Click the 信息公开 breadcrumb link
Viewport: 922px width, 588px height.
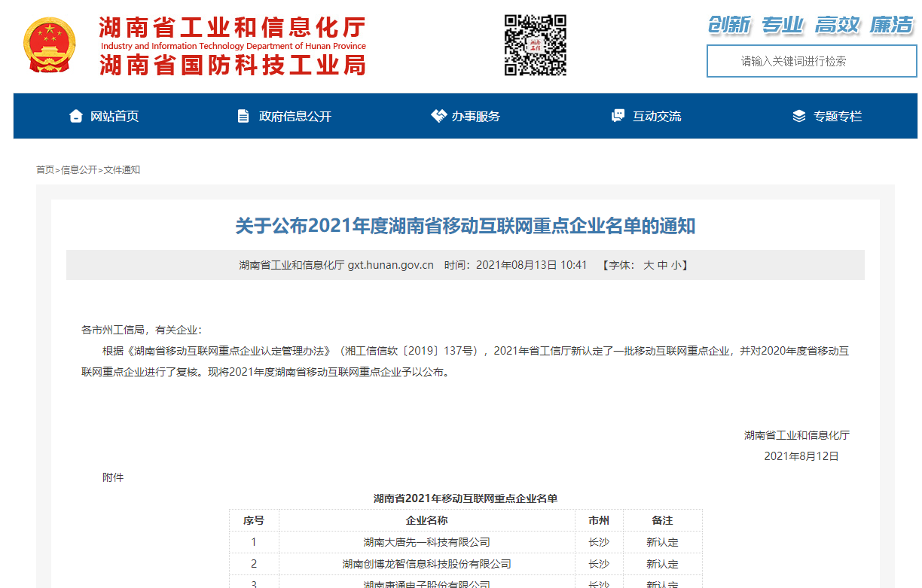79,170
